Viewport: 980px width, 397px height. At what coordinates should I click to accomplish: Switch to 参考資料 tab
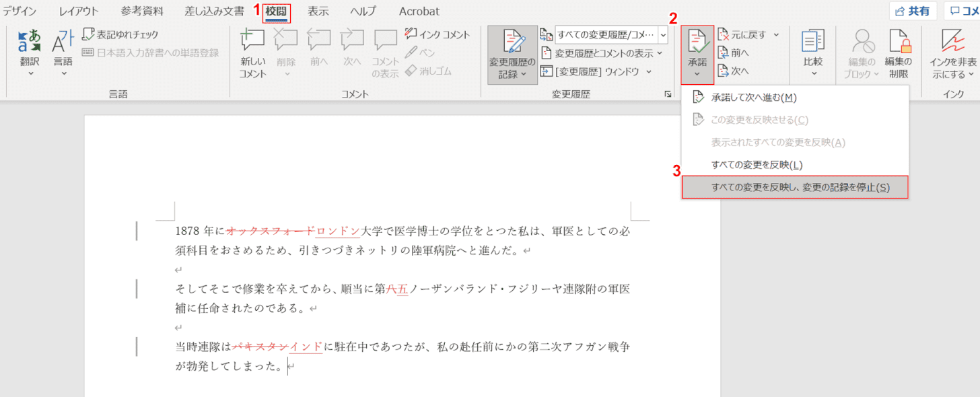coord(143,11)
